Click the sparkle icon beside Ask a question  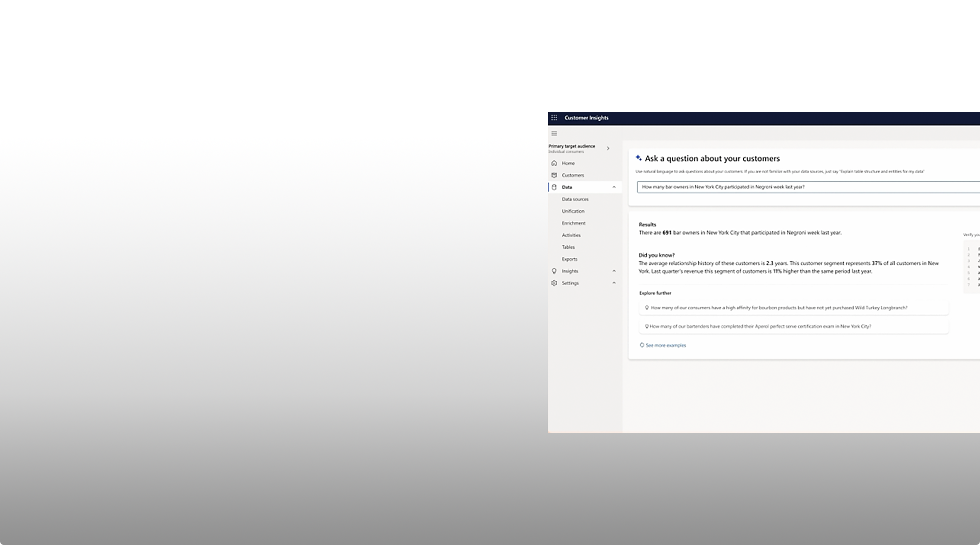click(638, 158)
